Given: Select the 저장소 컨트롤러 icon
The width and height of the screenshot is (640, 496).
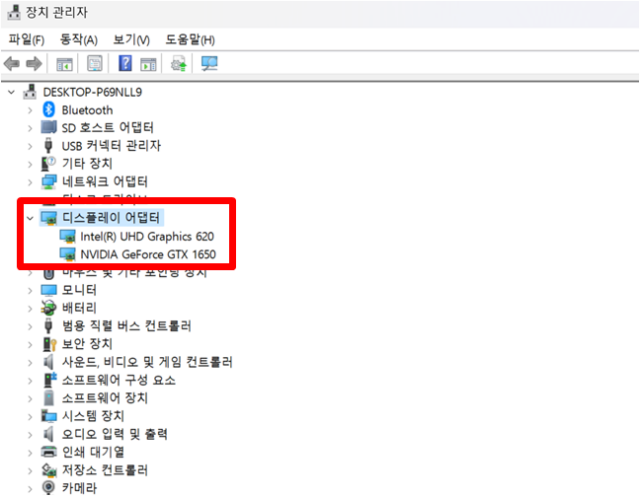Looking at the screenshot, I should [x=49, y=470].
